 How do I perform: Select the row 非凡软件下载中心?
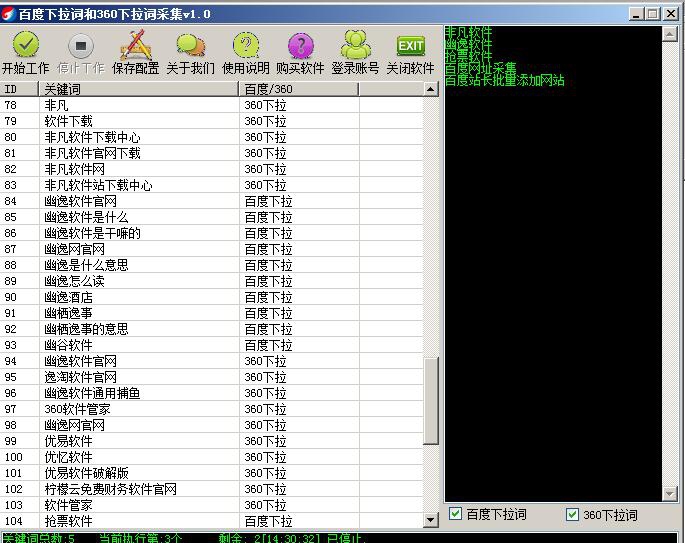[x=211, y=137]
